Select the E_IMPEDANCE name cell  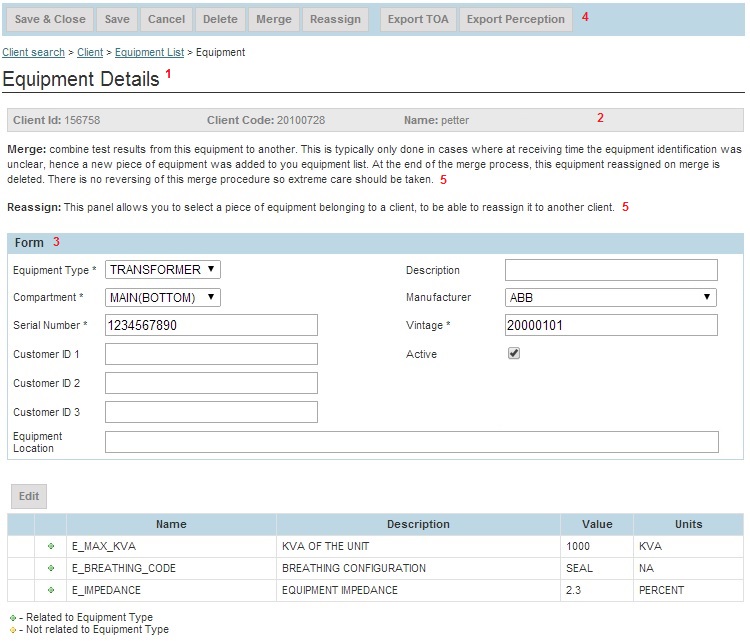[x=171, y=590]
